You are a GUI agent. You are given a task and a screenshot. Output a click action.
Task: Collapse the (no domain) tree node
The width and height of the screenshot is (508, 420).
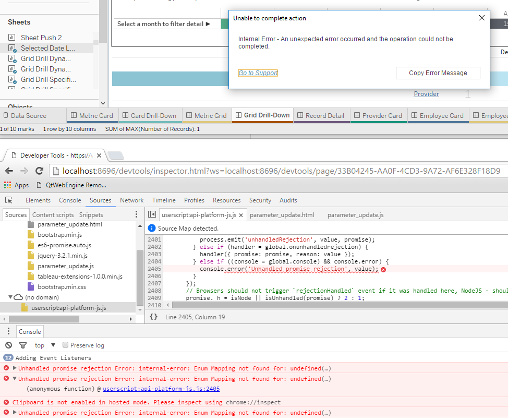10,297
